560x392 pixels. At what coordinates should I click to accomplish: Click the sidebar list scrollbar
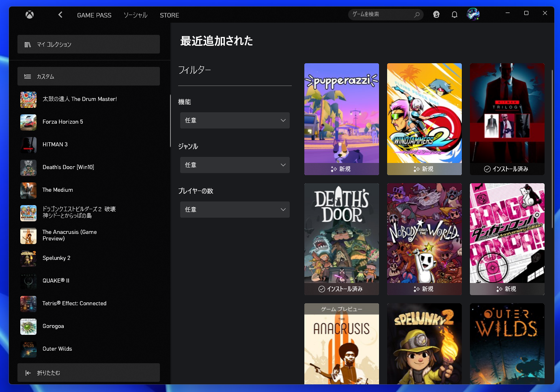pos(170,121)
